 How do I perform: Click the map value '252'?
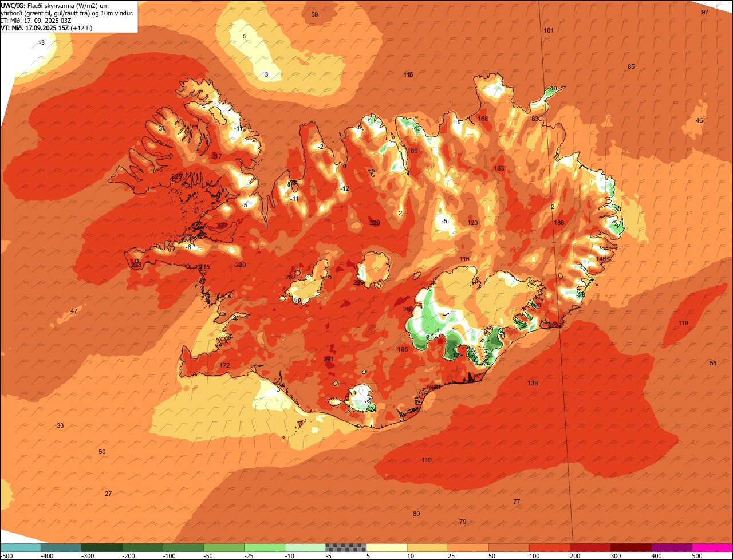point(290,278)
